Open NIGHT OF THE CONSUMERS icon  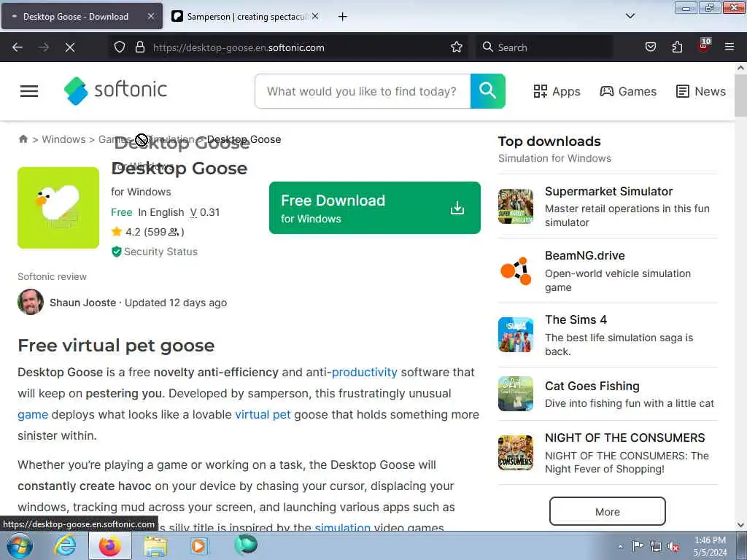(x=516, y=452)
